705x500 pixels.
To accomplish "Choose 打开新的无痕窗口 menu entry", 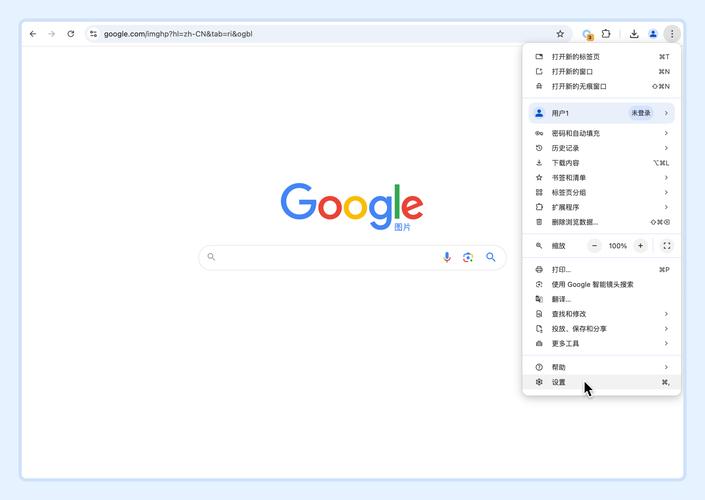I will point(602,86).
